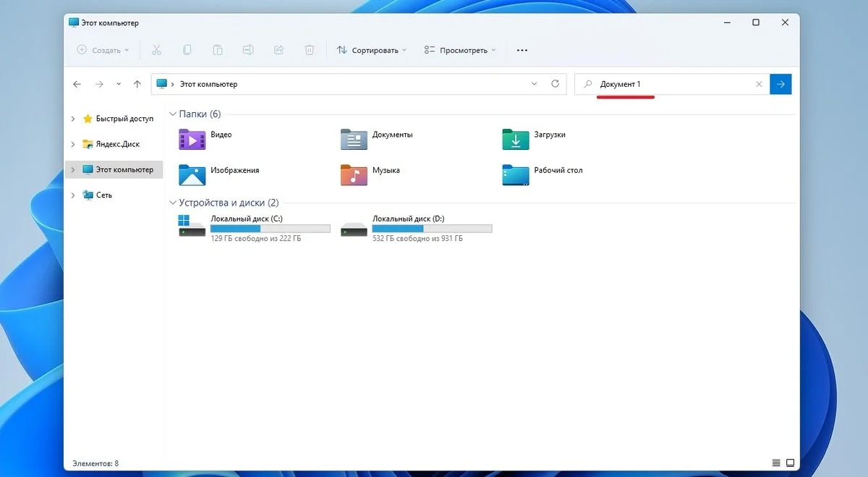Click the search field containing Документ 1
868x477 pixels.
point(673,84)
